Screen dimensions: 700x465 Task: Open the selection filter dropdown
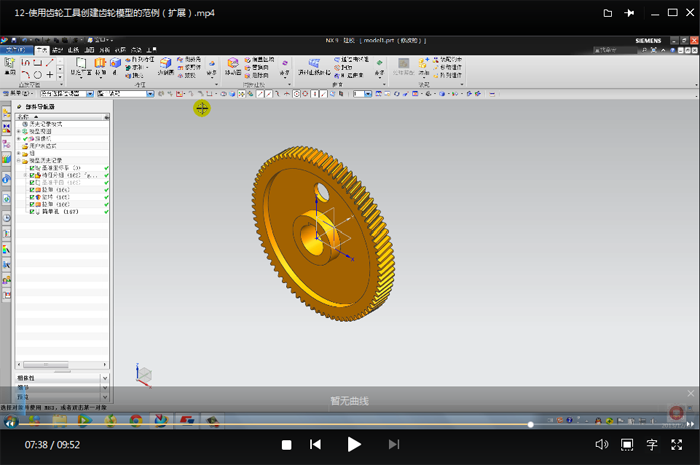click(x=88, y=94)
